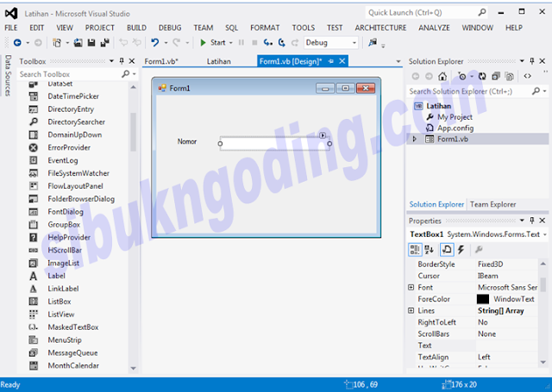This screenshot has width=552, height=392.
Task: Click the Collapse All icon in Solution Explorer
Action: [x=496, y=77]
